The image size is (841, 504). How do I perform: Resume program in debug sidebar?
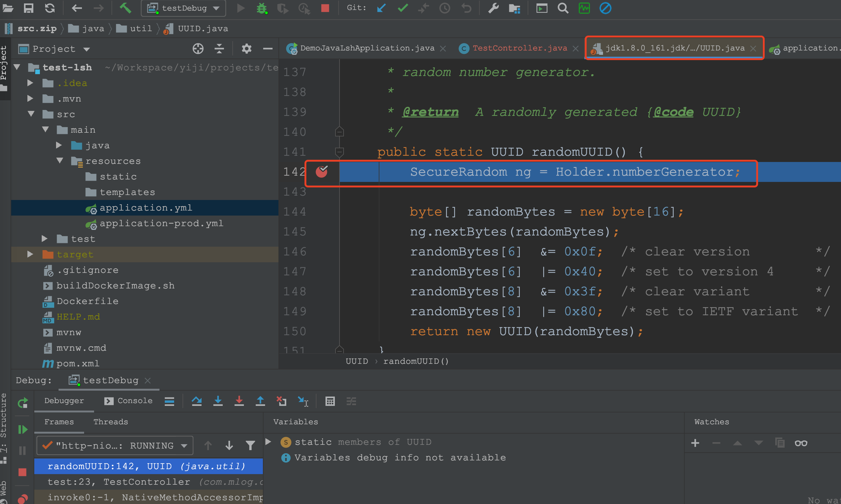point(22,430)
